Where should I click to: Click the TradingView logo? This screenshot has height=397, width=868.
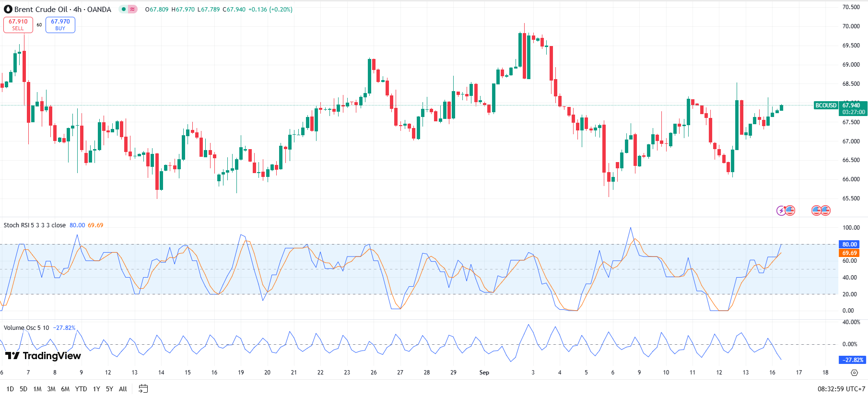click(43, 356)
